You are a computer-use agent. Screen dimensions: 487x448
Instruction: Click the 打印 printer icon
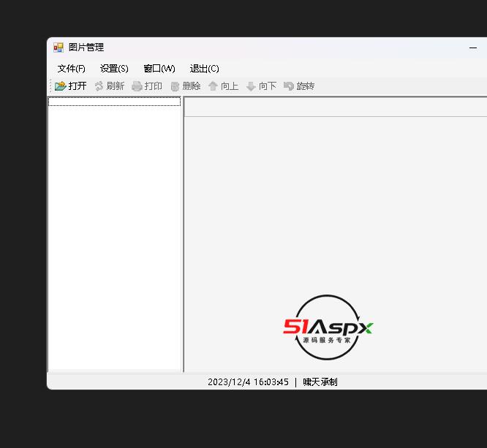137,86
